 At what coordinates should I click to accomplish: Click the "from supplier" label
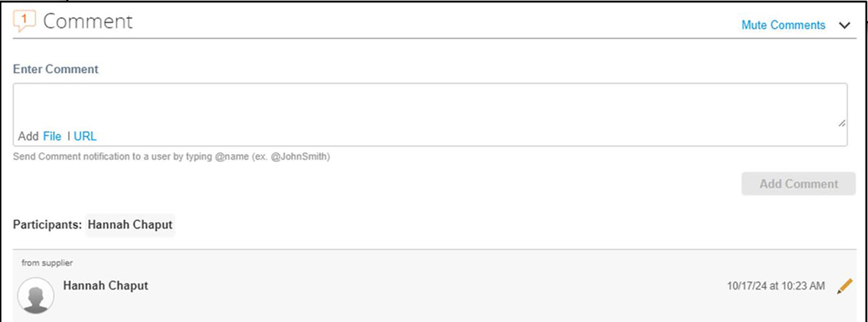point(47,263)
